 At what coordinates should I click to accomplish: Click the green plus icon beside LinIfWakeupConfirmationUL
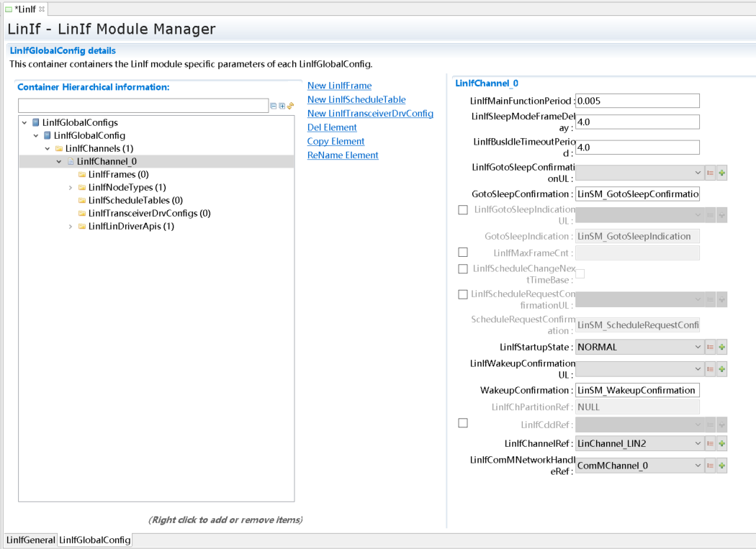point(722,368)
